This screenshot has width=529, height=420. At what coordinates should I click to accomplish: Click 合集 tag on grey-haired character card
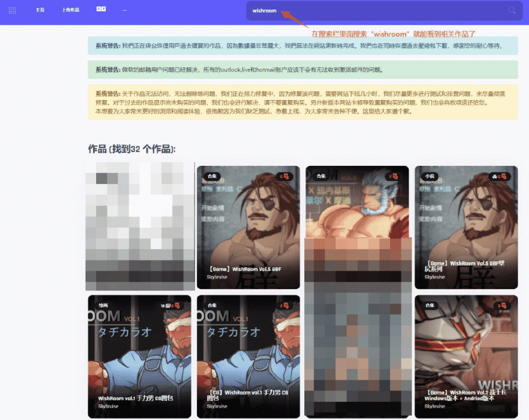tap(321, 176)
